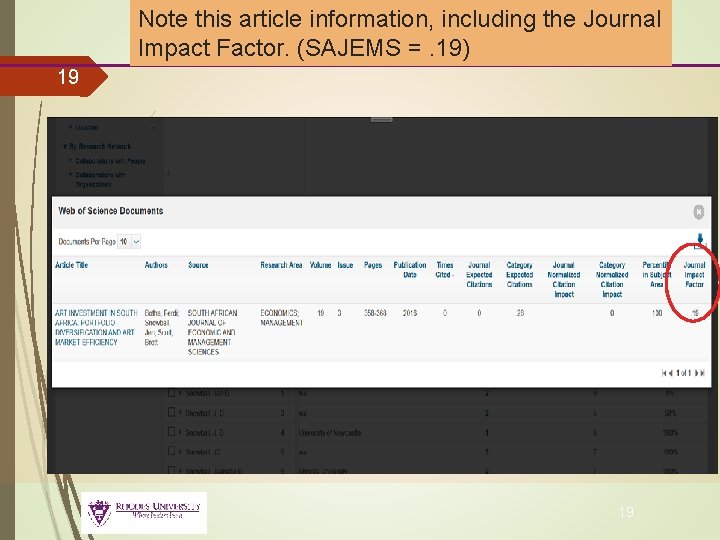Click the Rhodes University logo
The image size is (720, 540).
point(144,512)
